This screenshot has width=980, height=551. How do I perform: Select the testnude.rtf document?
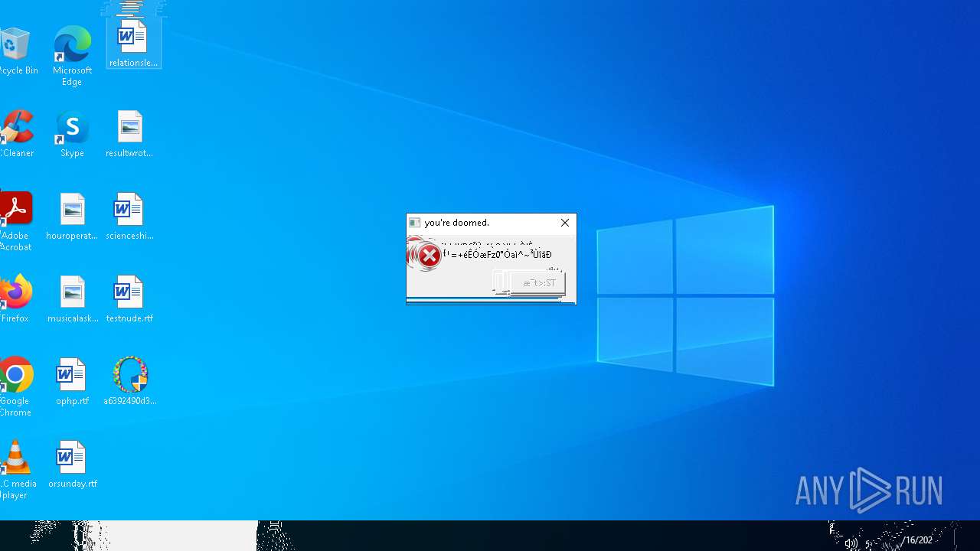(129, 299)
